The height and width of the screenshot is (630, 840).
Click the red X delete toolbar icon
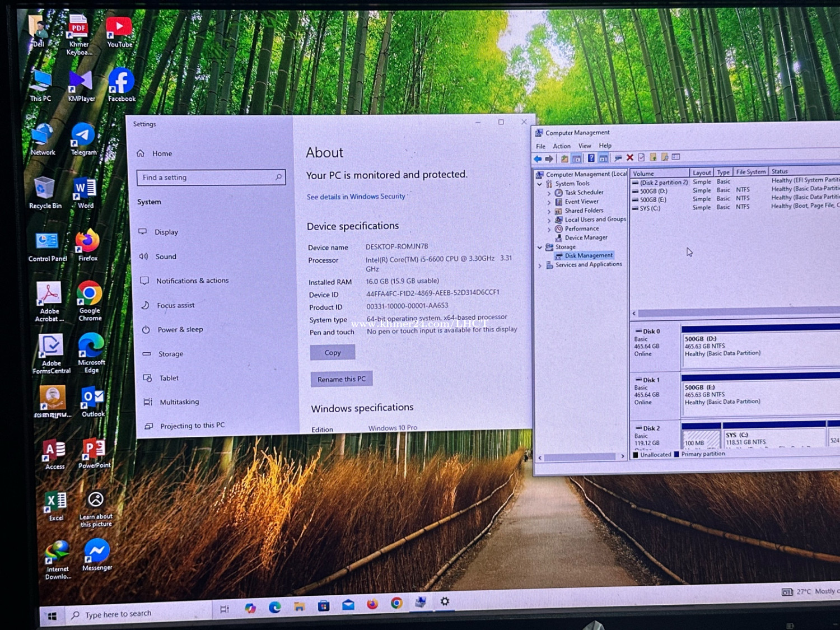pyautogui.click(x=630, y=157)
